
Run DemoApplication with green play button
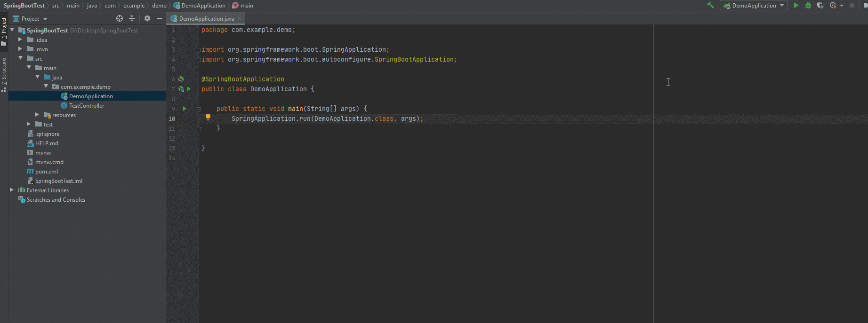point(796,6)
